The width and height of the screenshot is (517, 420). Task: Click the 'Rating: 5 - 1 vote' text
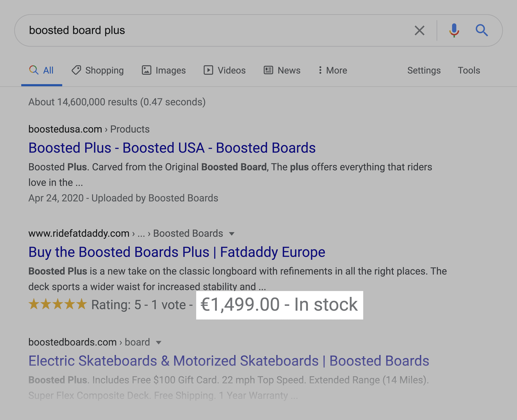[139, 305]
